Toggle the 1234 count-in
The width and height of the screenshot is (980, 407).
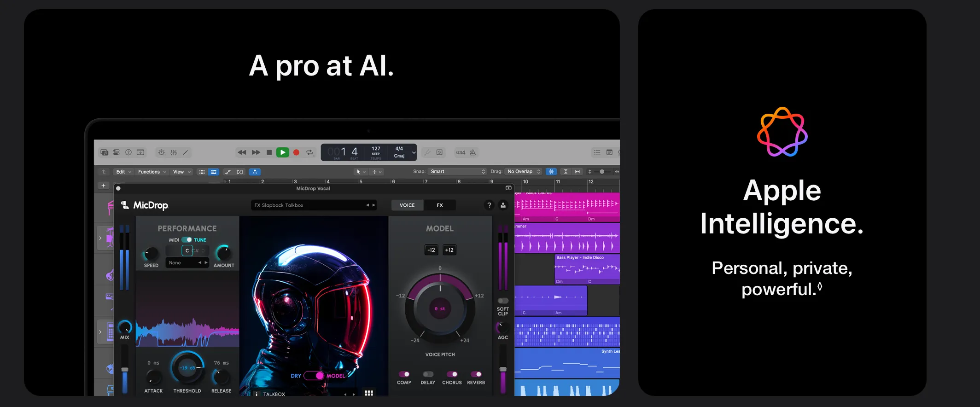[461, 152]
